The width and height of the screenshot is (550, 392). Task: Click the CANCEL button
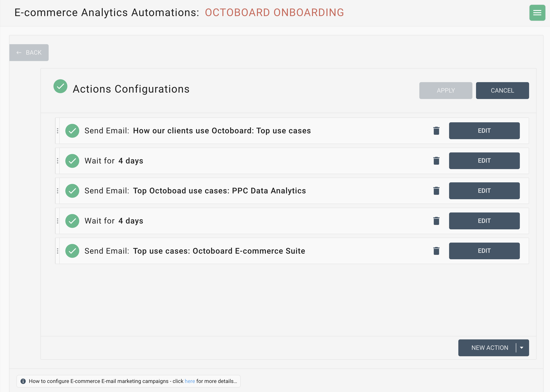[x=502, y=90]
